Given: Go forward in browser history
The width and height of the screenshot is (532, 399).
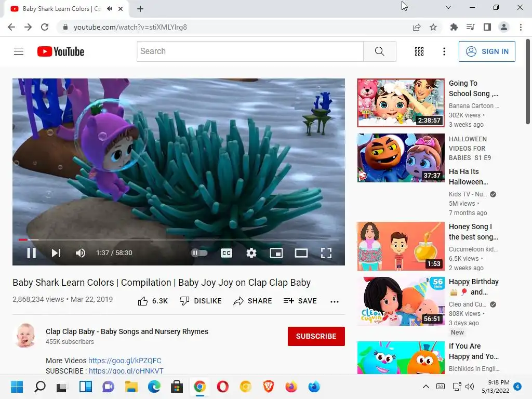Looking at the screenshot, I should (28, 27).
